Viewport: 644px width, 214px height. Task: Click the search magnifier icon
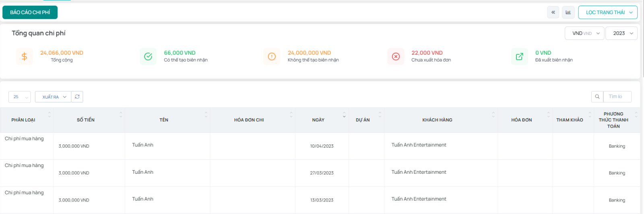[x=597, y=97]
